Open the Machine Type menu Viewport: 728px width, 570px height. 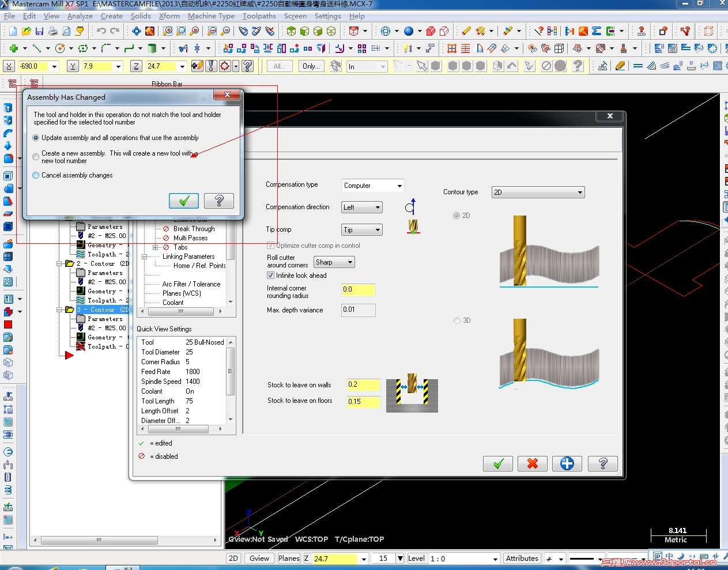pyautogui.click(x=211, y=16)
